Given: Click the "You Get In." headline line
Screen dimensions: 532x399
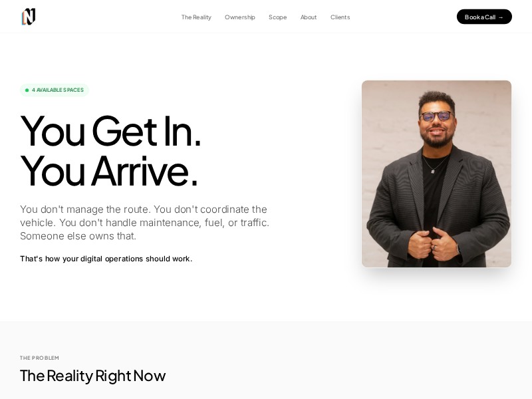Looking at the screenshot, I should 111,131.
